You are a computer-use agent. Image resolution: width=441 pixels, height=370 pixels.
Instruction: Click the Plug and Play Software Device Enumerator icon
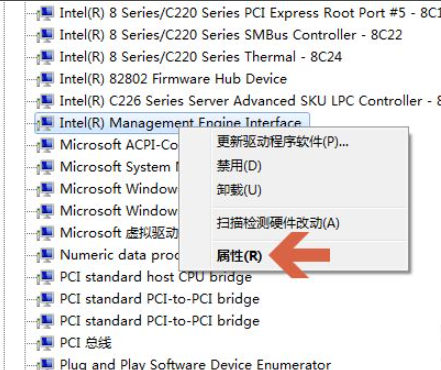pyautogui.click(x=46, y=364)
